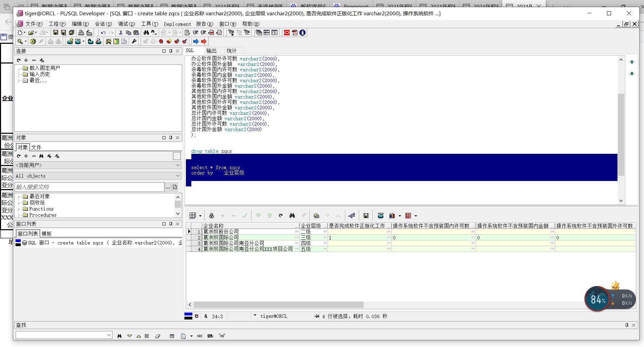The height and width of the screenshot is (347, 644).
Task: Toggle ABC case-sensitive option in 查找 bar
Action: 200,336
